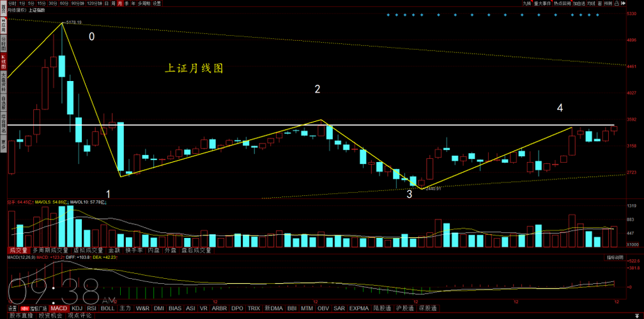Expand the 热点回溯 dropdown
This screenshot has width=644, height=319.
click(563, 3)
